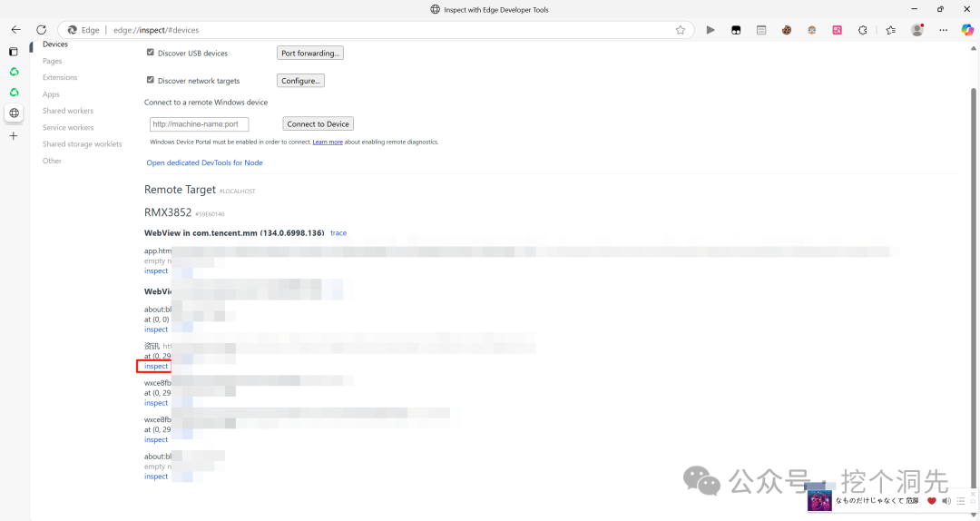980x521 pixels.
Task: Open the pink translate extension icon
Action: (837, 30)
